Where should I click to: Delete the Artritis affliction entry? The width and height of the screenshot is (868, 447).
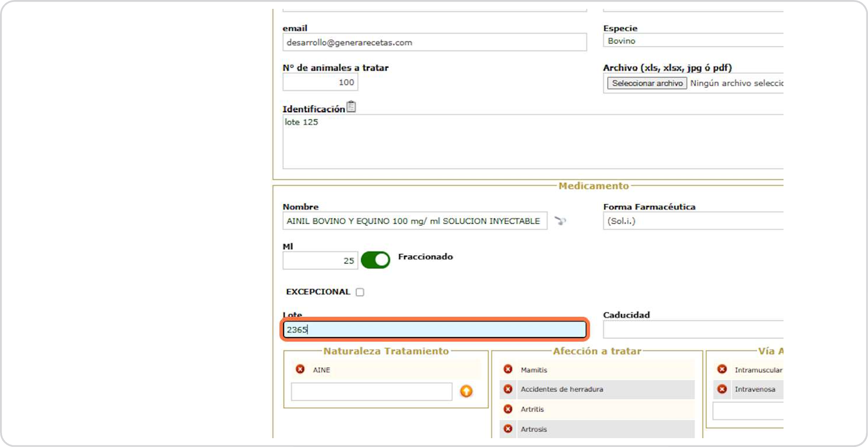[508, 409]
